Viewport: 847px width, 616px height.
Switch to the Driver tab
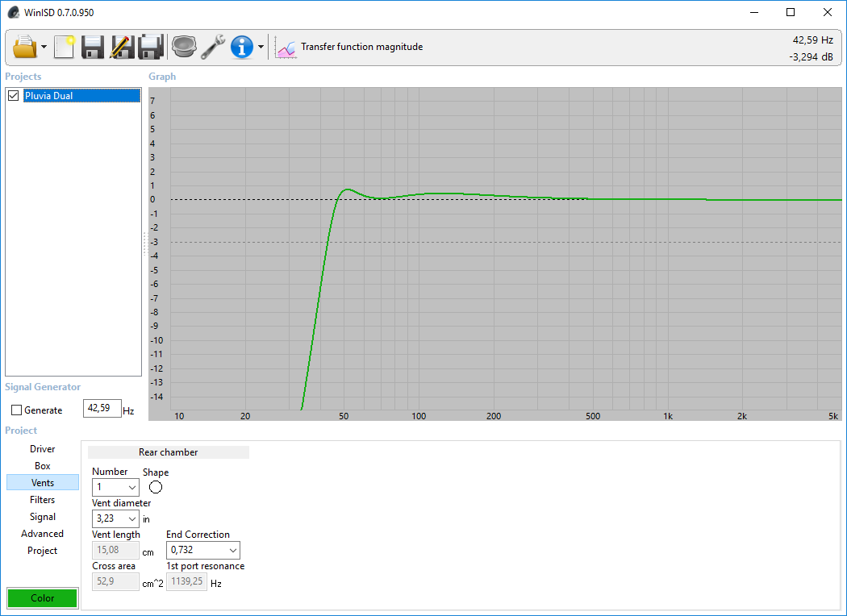tap(42, 448)
